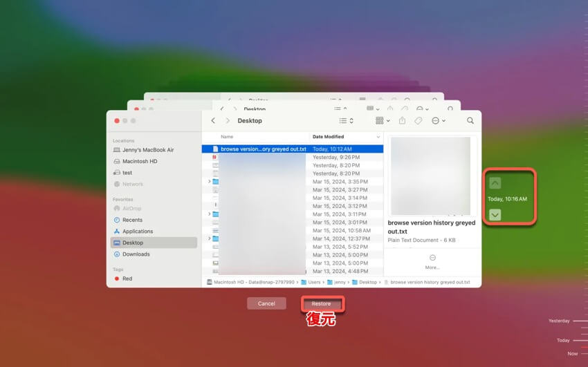The width and height of the screenshot is (588, 367).
Task: Select the browse version history text file
Action: coord(263,149)
